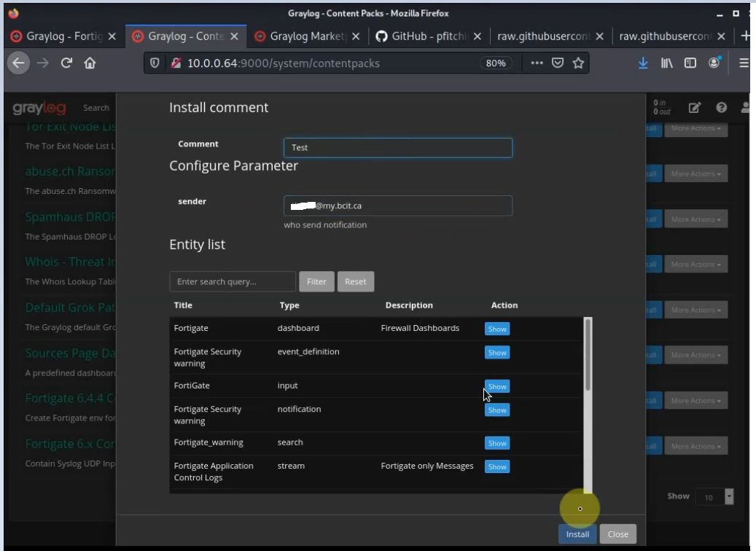Image resolution: width=756 pixels, height=551 pixels.
Task: Show the FortiGate input entity
Action: point(497,386)
